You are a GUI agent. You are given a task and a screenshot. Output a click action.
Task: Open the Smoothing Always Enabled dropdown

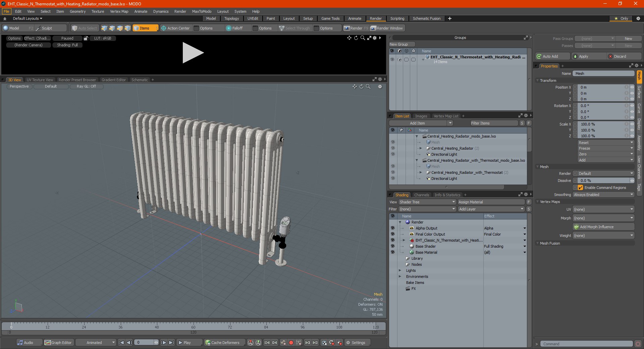[x=603, y=195]
